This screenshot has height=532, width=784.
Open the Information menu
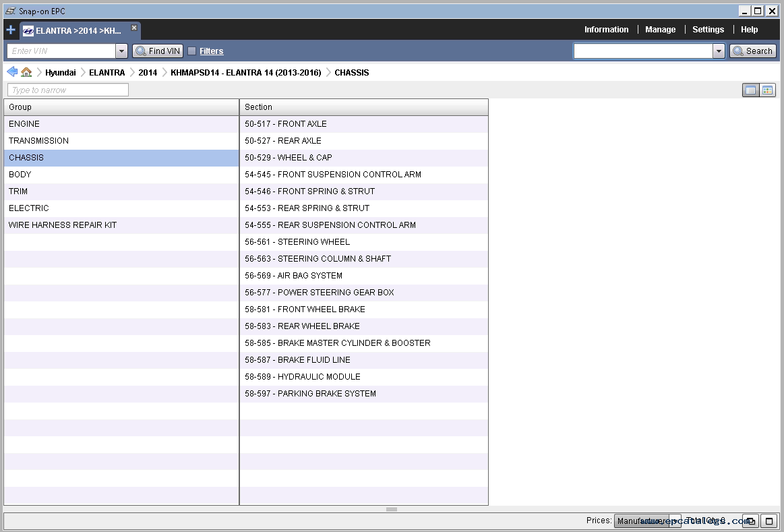607,30
